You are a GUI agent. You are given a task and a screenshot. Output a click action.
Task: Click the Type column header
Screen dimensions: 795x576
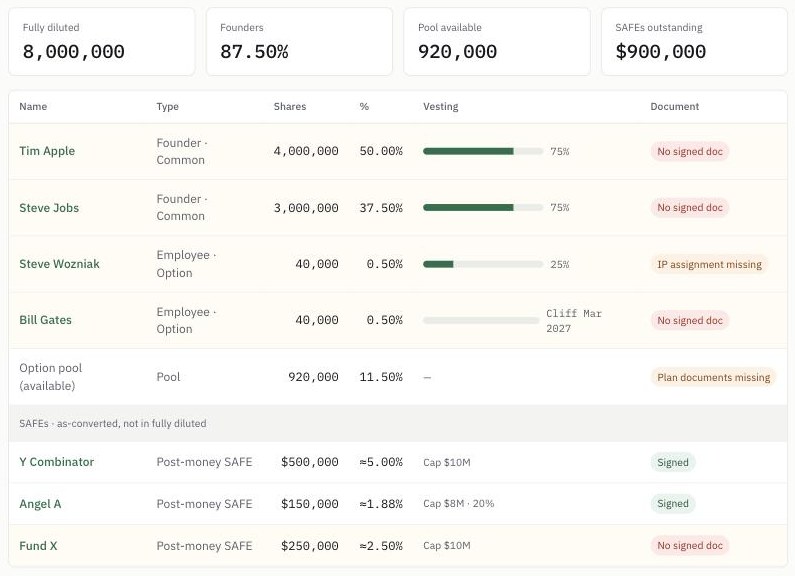167,106
